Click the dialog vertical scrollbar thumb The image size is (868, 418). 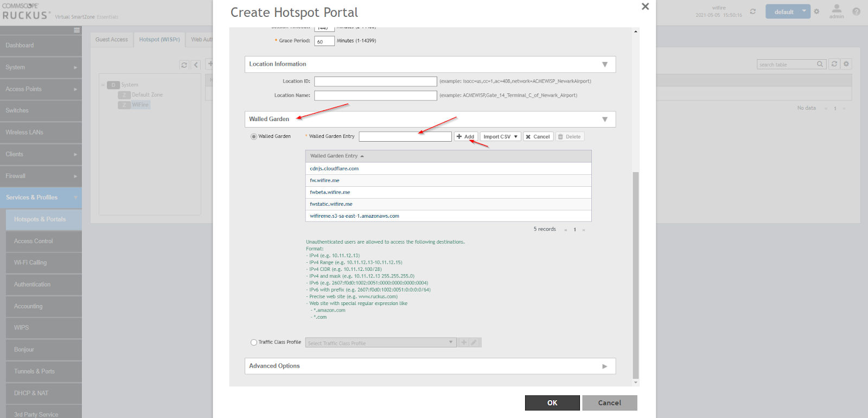[x=636, y=275]
